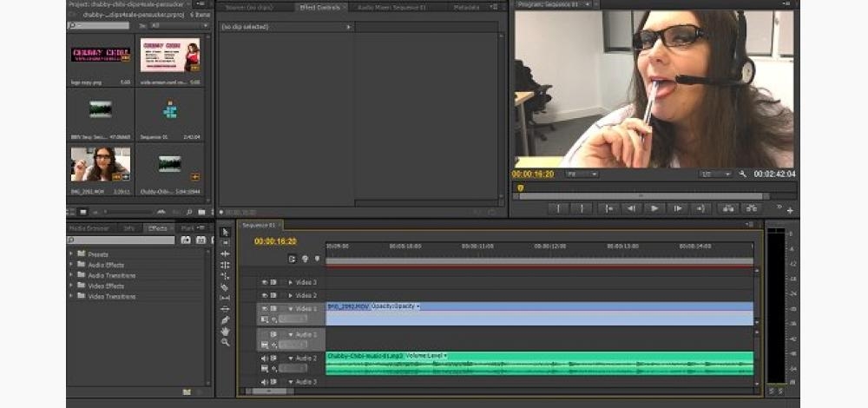Select the Selection arrow tool
This screenshot has width=868, height=408.
(x=225, y=232)
